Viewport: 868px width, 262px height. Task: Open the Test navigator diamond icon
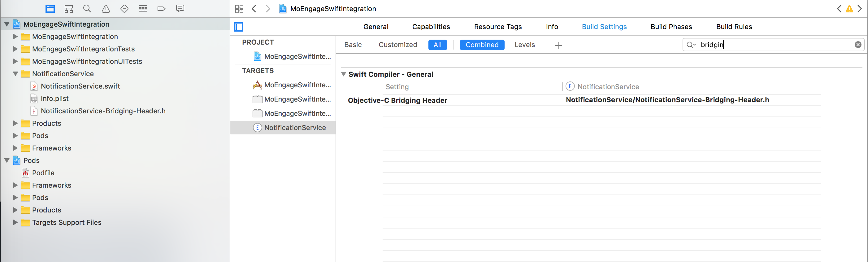tap(124, 8)
